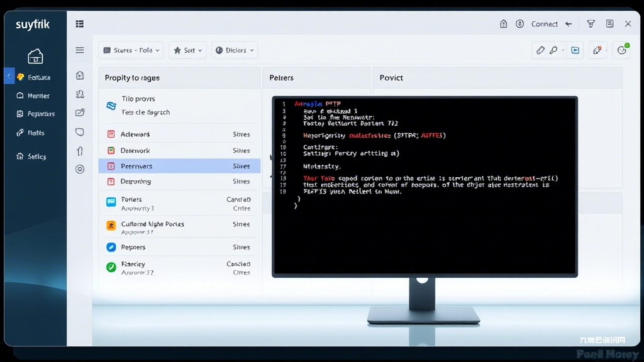This screenshot has height=362, width=644.
Task: Click the Fitoriey green check icon
Action: click(111, 267)
